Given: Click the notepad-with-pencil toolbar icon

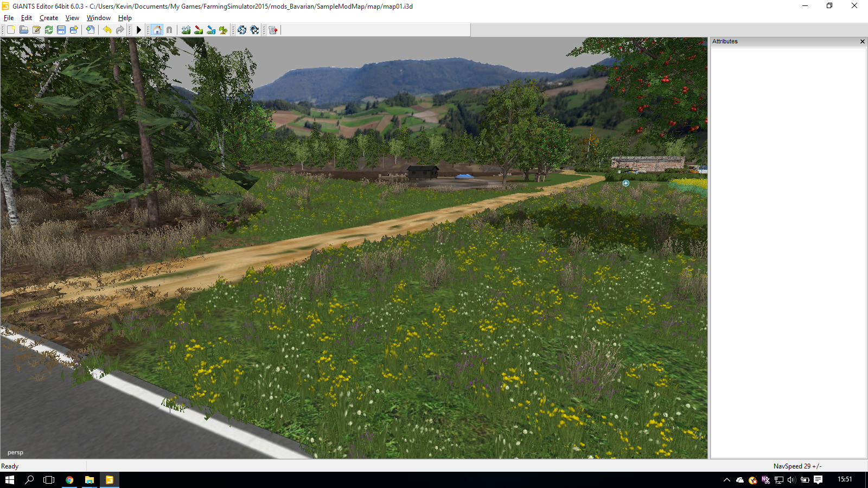Looking at the screenshot, I should tap(36, 30).
